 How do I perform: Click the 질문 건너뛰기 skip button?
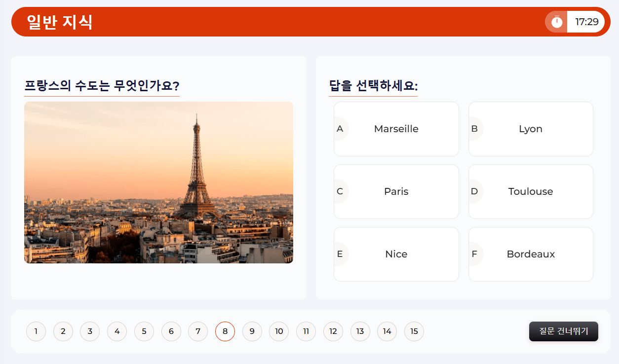pyautogui.click(x=563, y=331)
